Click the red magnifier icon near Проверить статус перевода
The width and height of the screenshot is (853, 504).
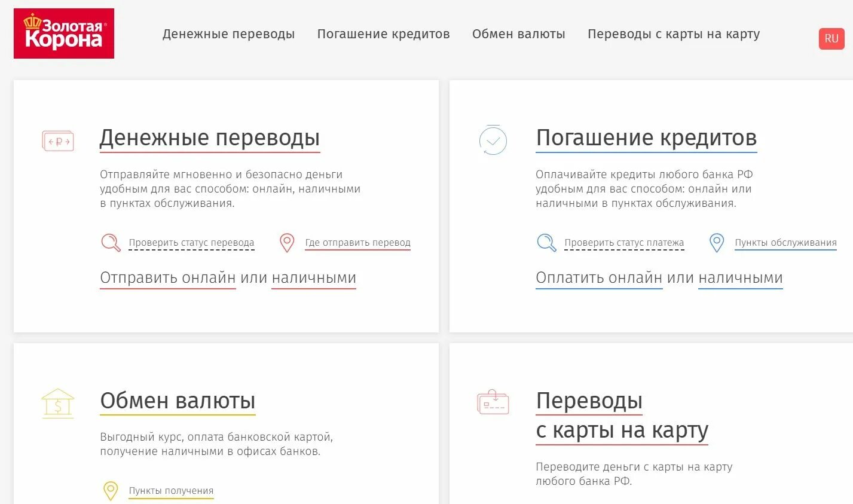click(111, 242)
